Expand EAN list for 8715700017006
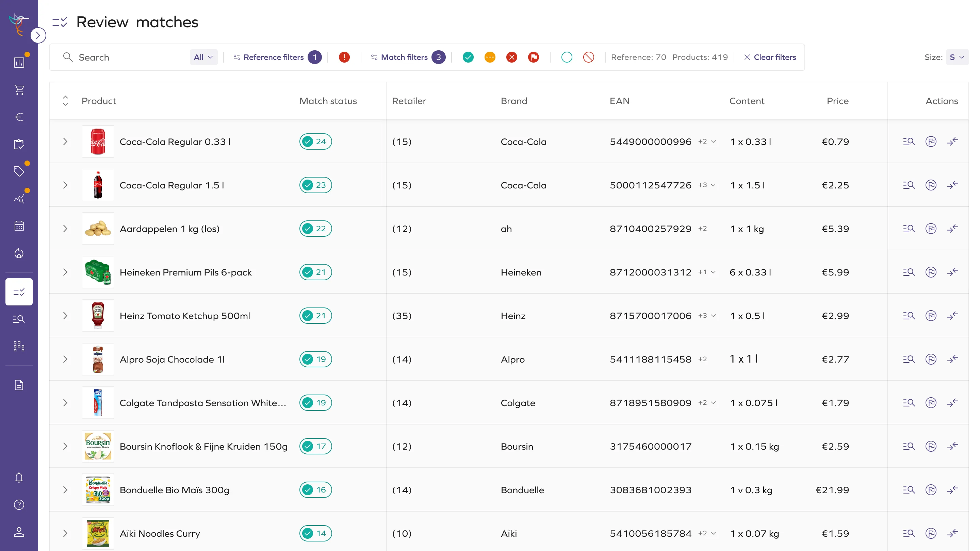 pos(707,316)
